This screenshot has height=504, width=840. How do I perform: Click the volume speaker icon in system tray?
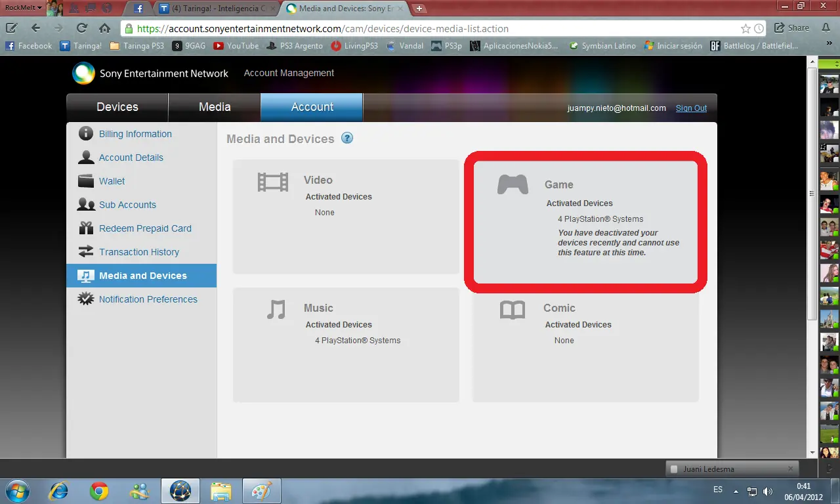click(x=768, y=492)
